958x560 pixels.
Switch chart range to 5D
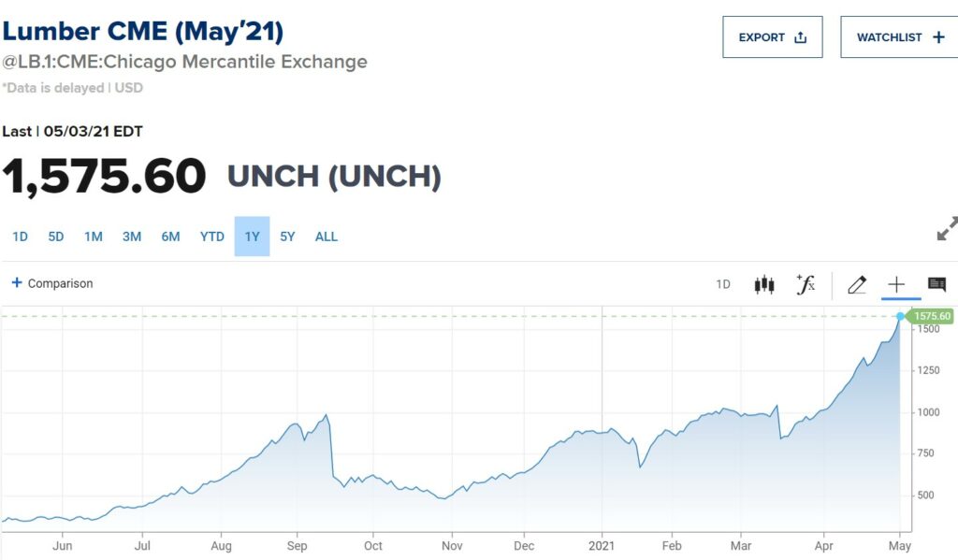click(56, 237)
